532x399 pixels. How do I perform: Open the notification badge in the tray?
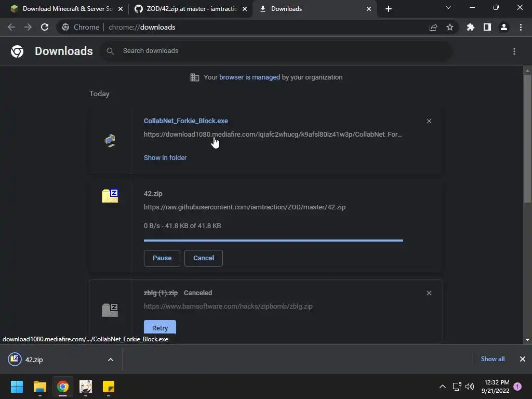pyautogui.click(x=517, y=387)
